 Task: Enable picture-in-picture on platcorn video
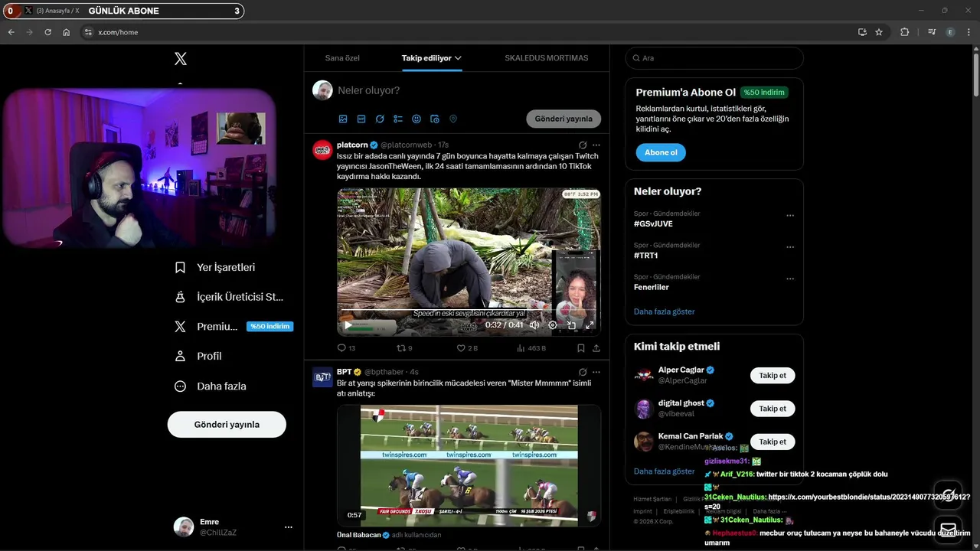click(571, 325)
